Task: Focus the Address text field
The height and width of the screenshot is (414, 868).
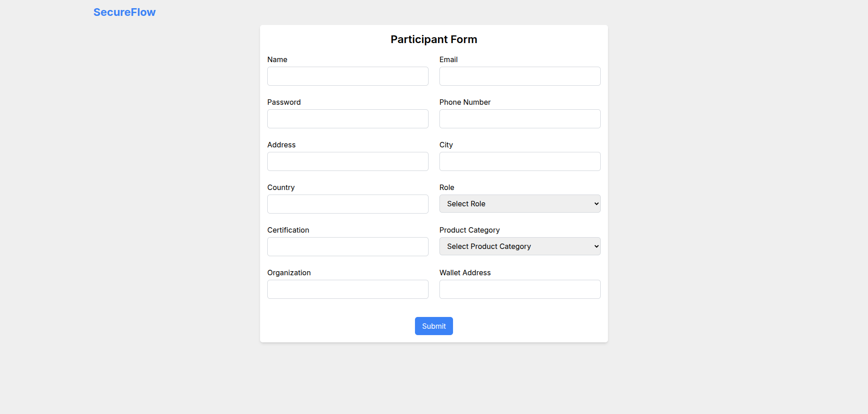Action: [x=347, y=161]
